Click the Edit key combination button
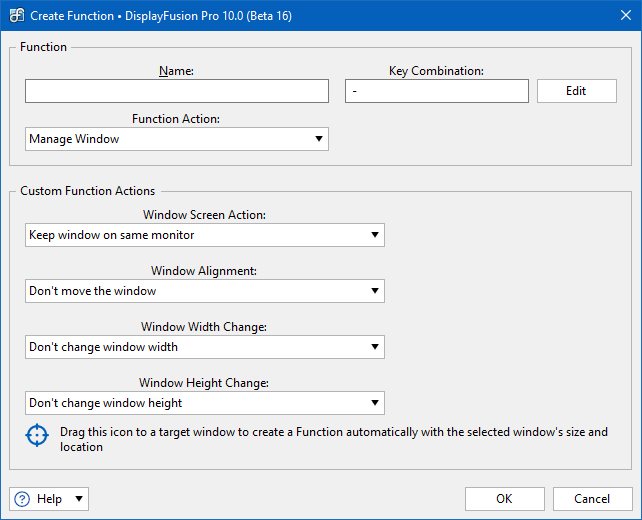 (x=576, y=91)
